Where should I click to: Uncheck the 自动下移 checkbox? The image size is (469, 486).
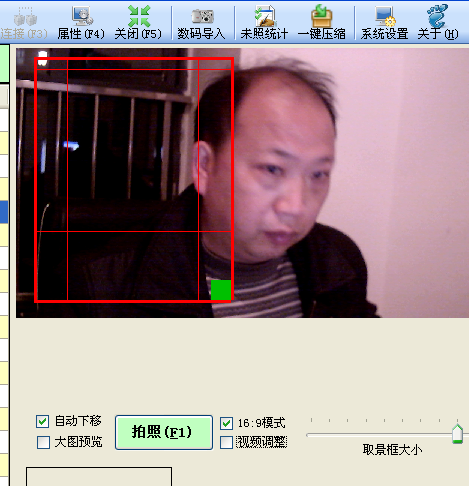tap(42, 421)
